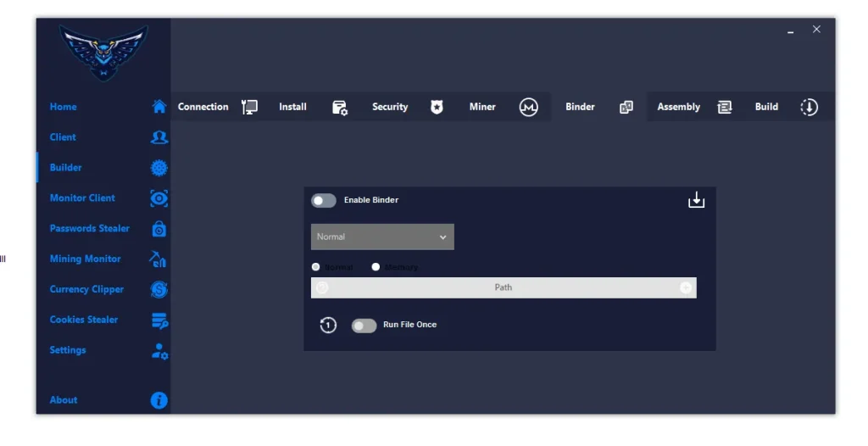
Task: Select the Memory radio button
Action: tap(376, 267)
